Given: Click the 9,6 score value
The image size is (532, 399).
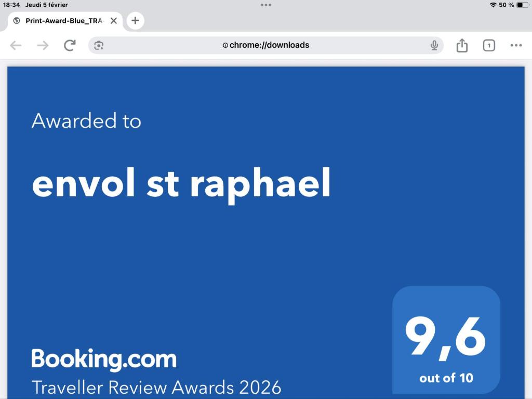Looking at the screenshot, I should coord(445,338).
